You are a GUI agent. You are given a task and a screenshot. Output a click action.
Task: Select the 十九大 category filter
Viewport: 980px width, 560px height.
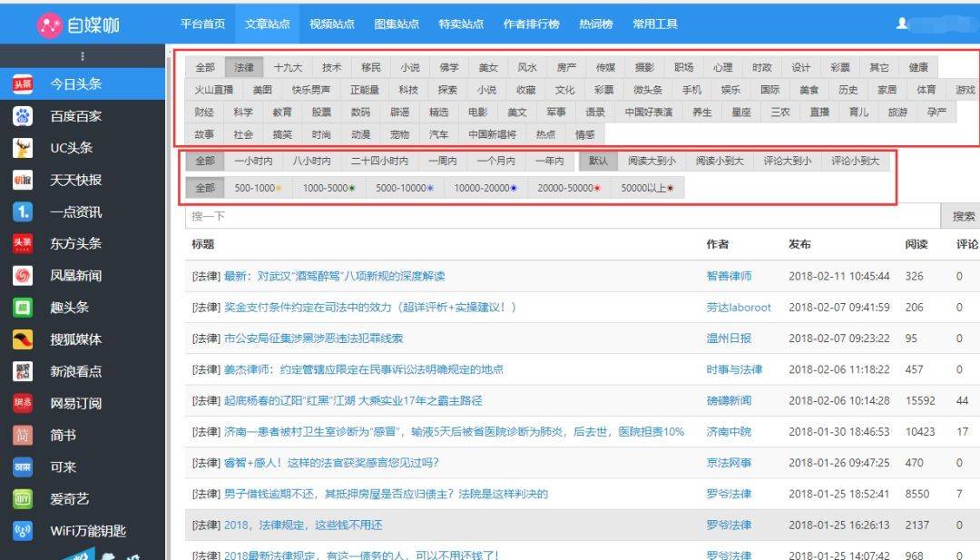(x=288, y=67)
